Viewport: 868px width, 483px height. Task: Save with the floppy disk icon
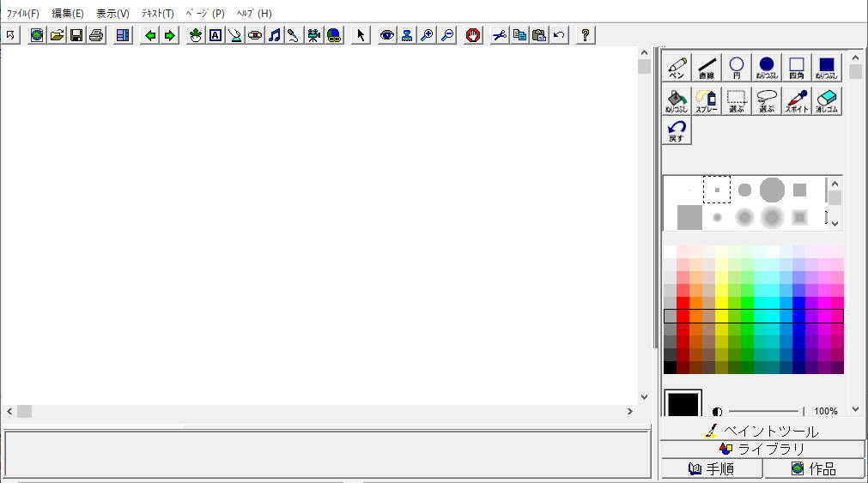[76, 35]
